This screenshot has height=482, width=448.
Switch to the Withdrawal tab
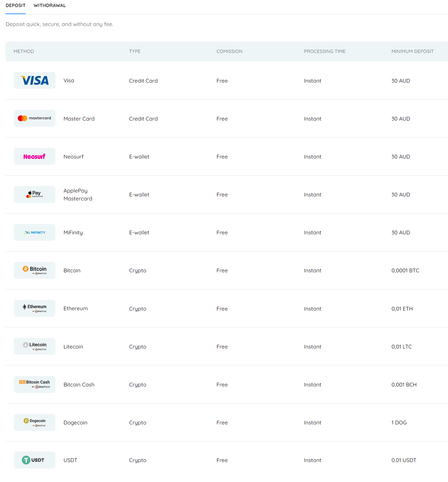point(50,6)
